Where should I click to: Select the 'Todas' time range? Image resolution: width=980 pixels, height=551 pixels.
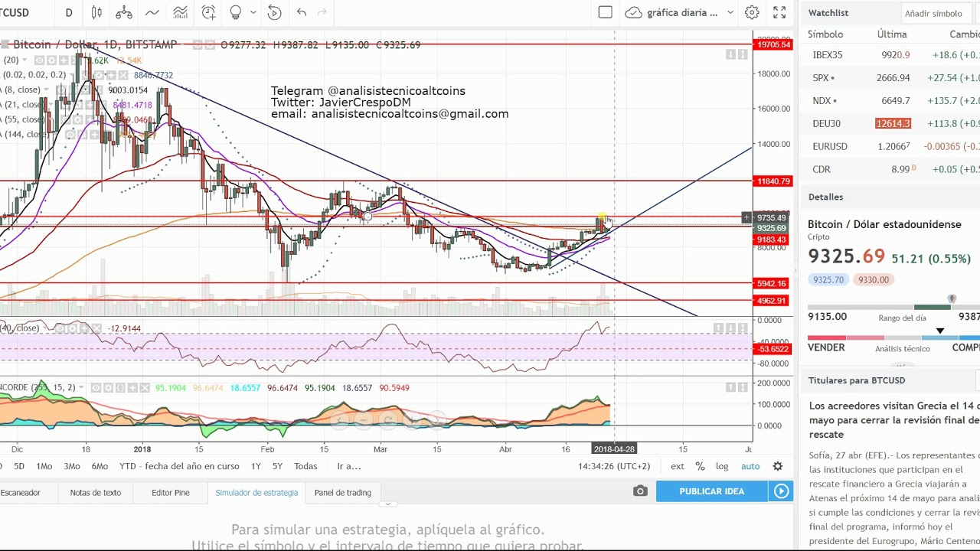click(305, 466)
